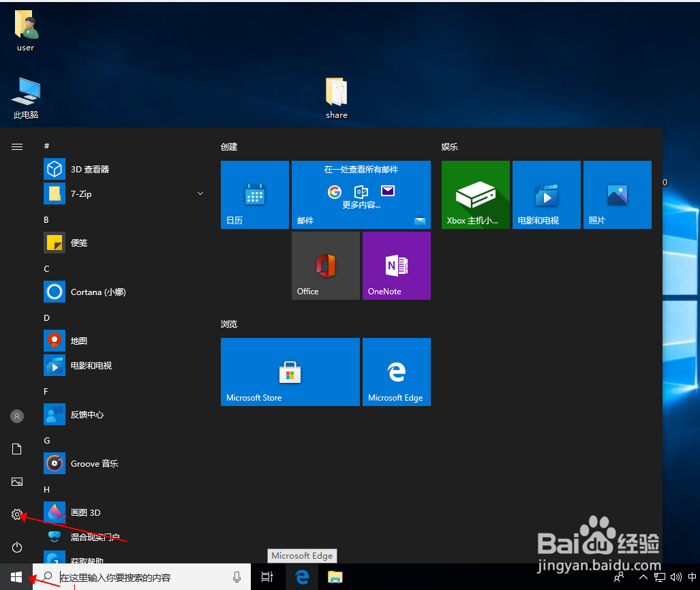Open File Explorer from the taskbar

pos(335,577)
